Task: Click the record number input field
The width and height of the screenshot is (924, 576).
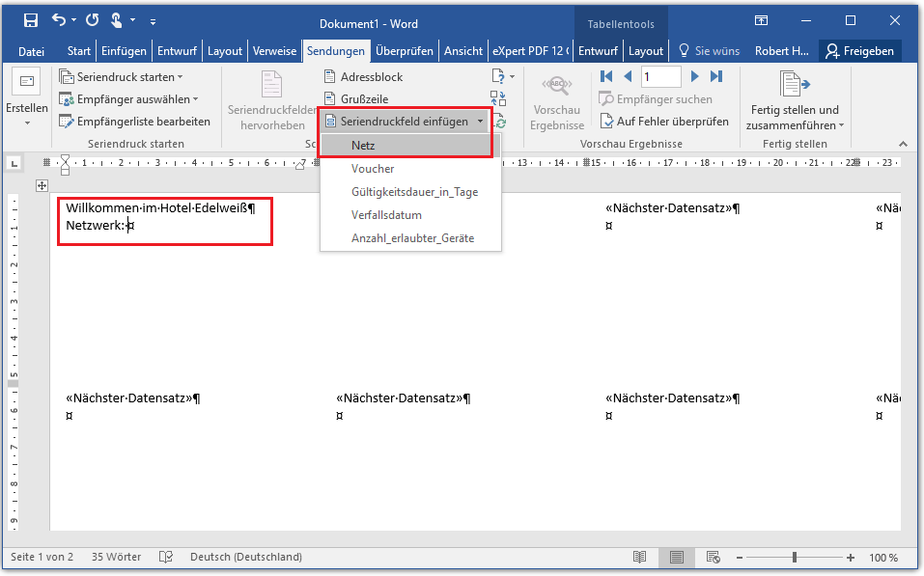Action: click(660, 76)
